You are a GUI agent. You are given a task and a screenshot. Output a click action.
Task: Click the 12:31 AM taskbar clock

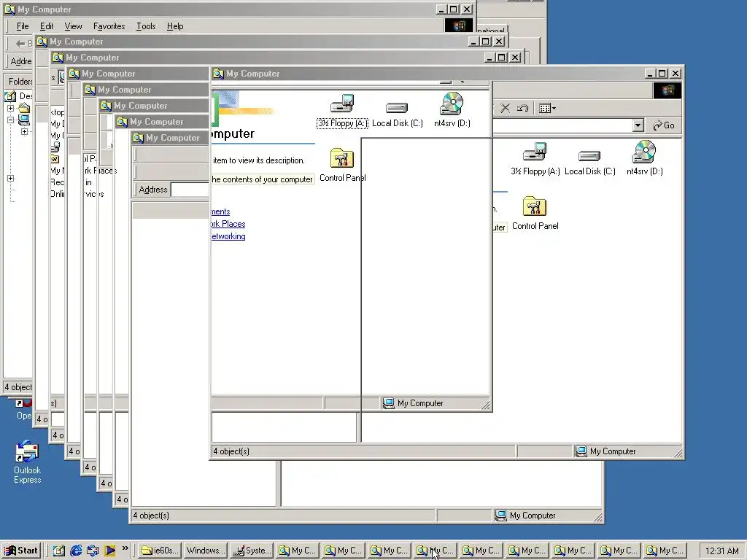pos(721,551)
